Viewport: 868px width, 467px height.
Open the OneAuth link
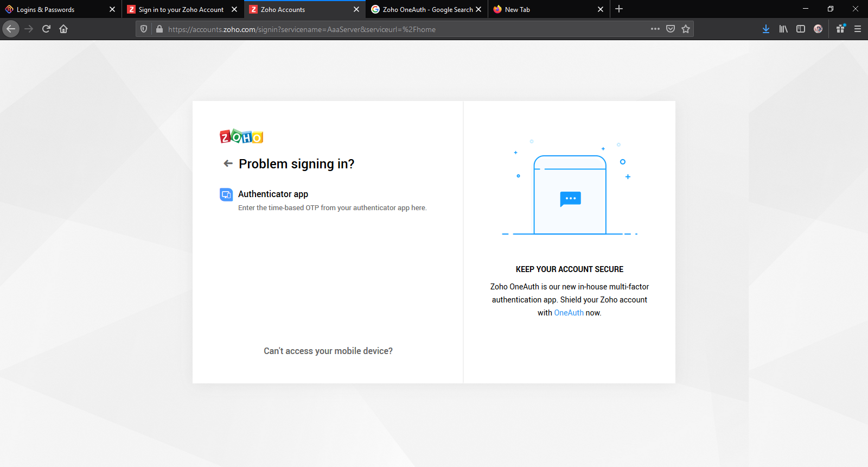tap(569, 313)
